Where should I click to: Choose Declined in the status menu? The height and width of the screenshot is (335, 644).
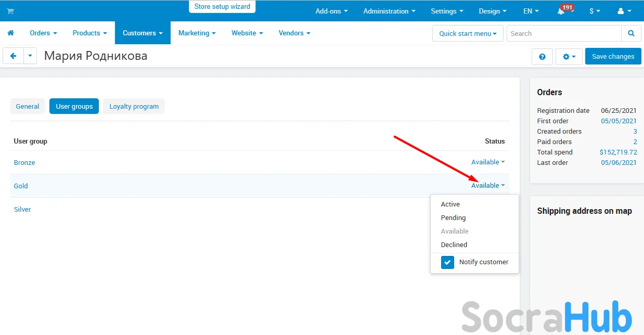tap(454, 244)
